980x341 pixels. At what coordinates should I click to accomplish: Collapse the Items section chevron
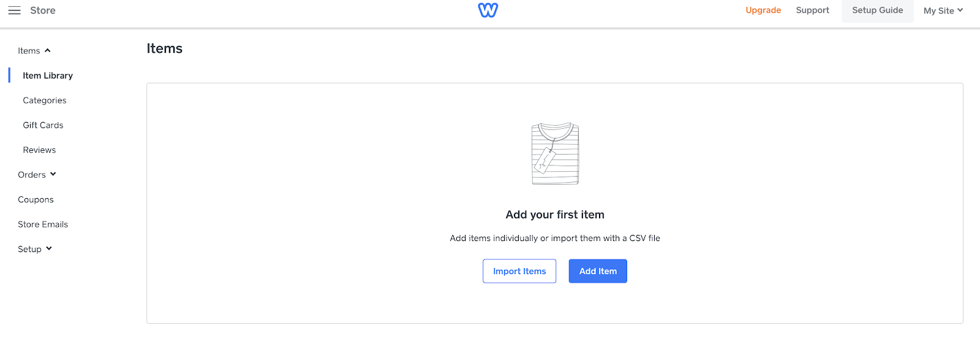pos(48,51)
